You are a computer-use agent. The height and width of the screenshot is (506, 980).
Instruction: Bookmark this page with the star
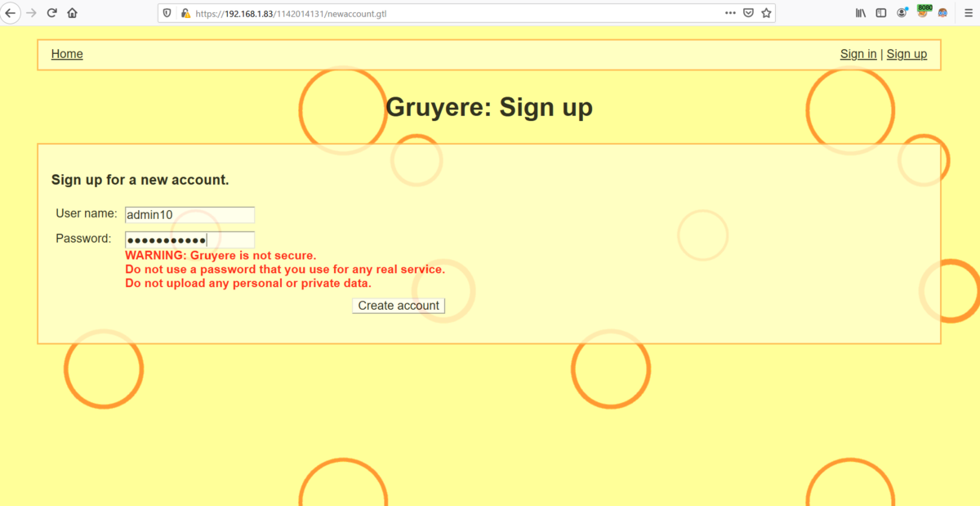coord(766,13)
